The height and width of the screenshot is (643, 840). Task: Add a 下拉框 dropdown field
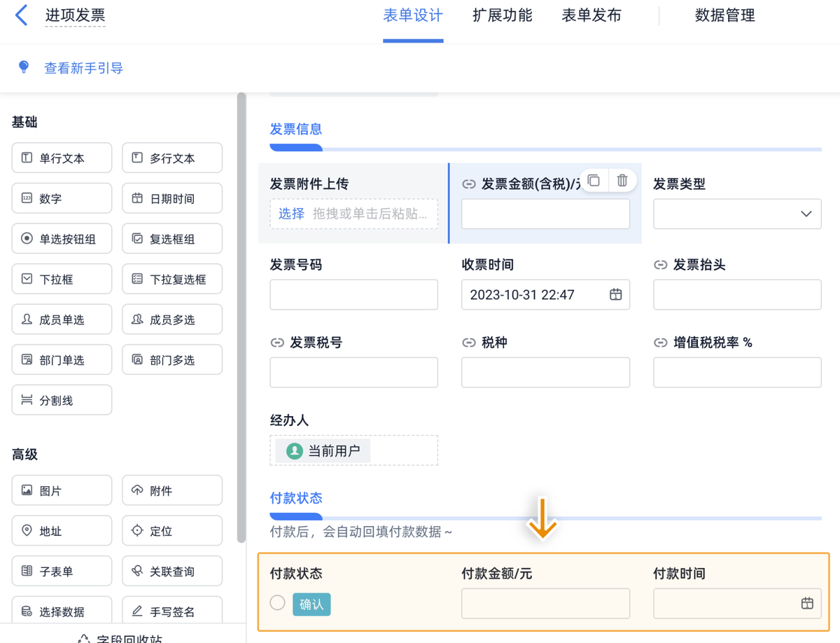pyautogui.click(x=62, y=279)
